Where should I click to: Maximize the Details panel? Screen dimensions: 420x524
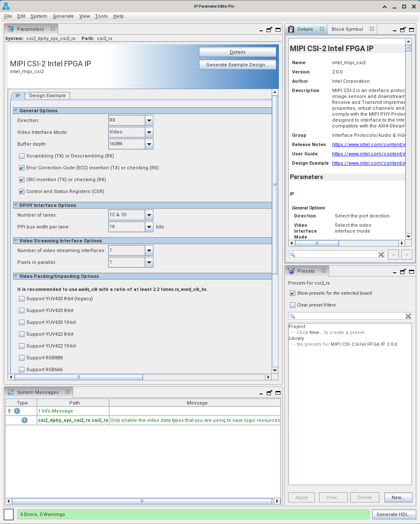coord(412,30)
